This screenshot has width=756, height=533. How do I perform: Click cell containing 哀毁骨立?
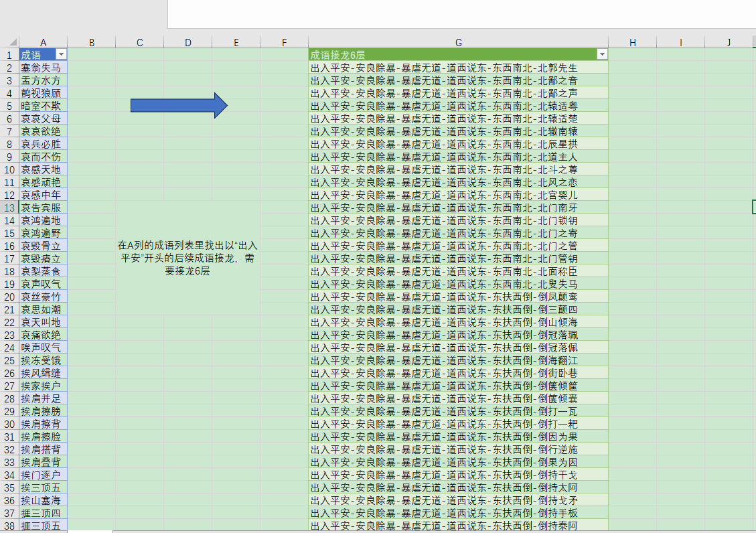(43, 246)
